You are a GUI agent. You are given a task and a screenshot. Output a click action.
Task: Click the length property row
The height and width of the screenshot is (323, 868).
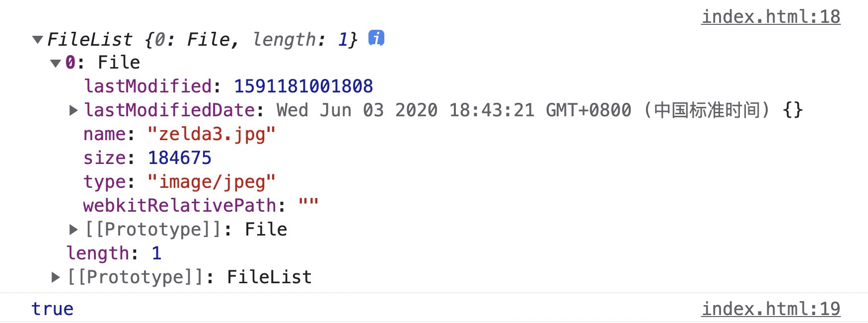(x=114, y=253)
